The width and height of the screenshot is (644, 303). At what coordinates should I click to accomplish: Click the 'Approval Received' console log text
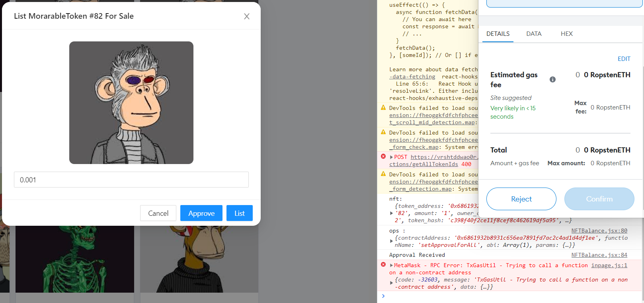(x=417, y=255)
